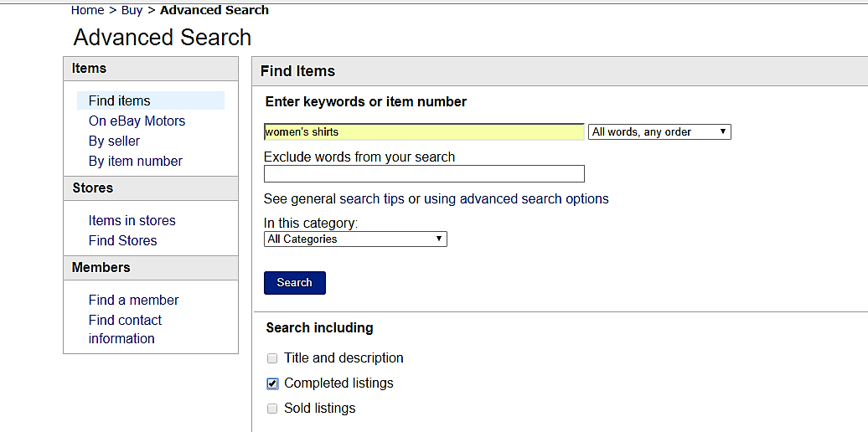Uncheck the Completed listings checkbox
Image resolution: width=868 pixels, height=432 pixels.
[272, 383]
